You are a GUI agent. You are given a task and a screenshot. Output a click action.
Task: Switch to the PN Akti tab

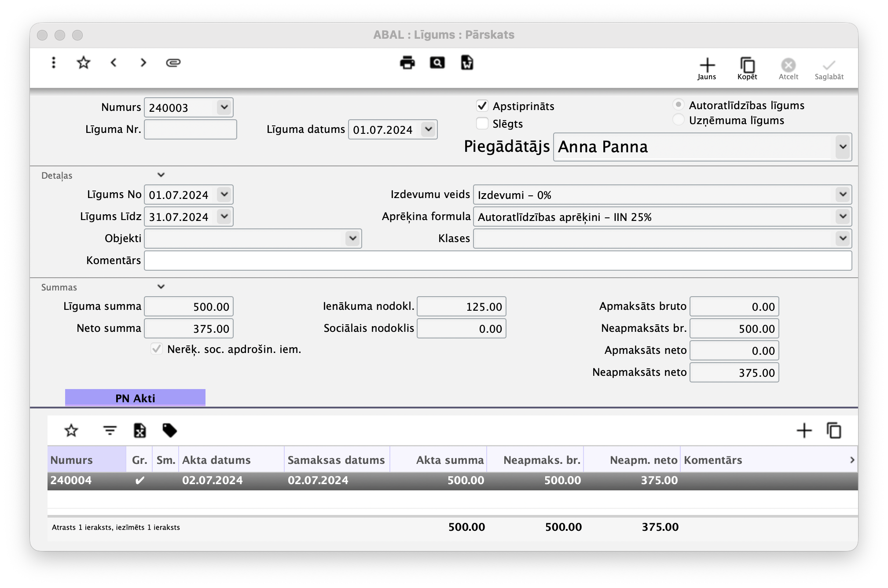pos(135,398)
